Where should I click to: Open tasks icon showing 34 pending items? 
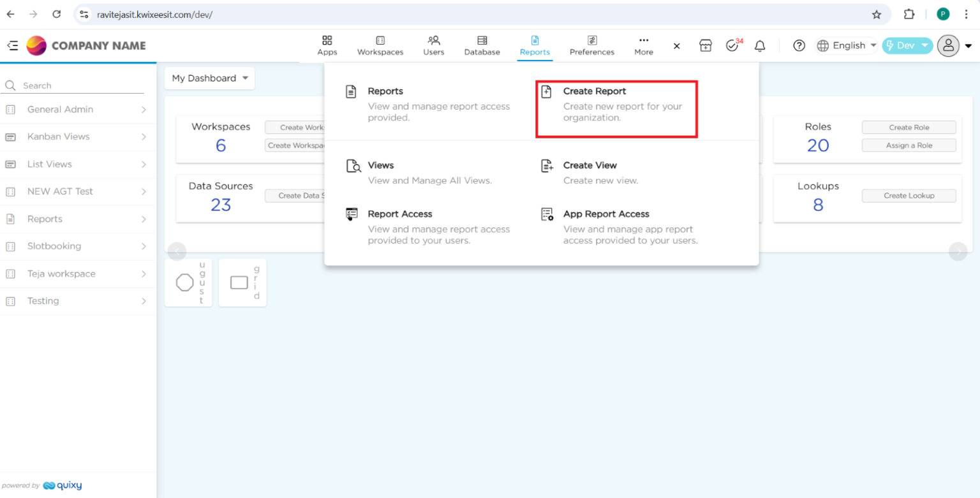tap(731, 45)
